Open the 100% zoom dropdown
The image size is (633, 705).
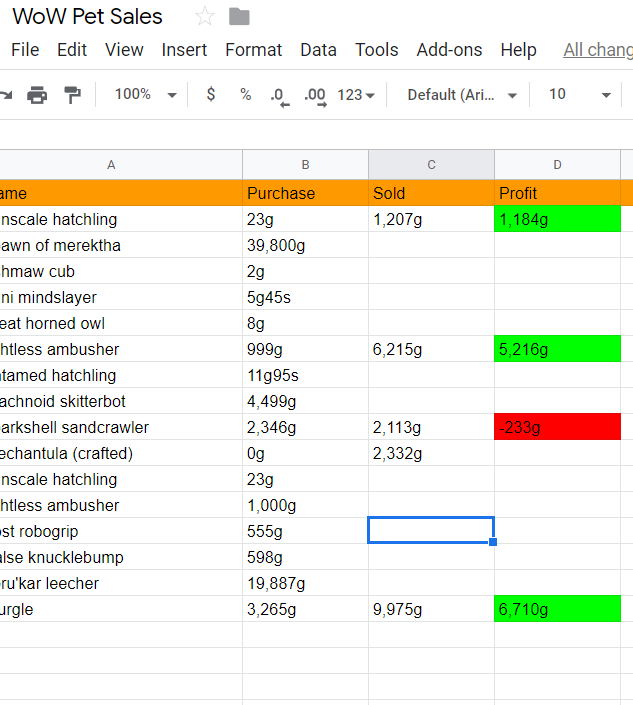coord(145,94)
